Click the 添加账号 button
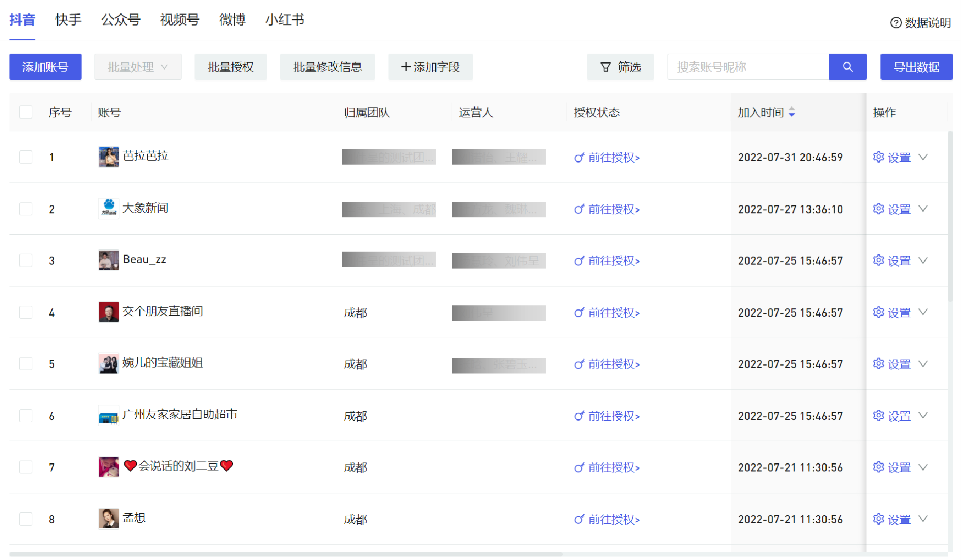Image resolution: width=961 pixels, height=560 pixels. (x=45, y=67)
